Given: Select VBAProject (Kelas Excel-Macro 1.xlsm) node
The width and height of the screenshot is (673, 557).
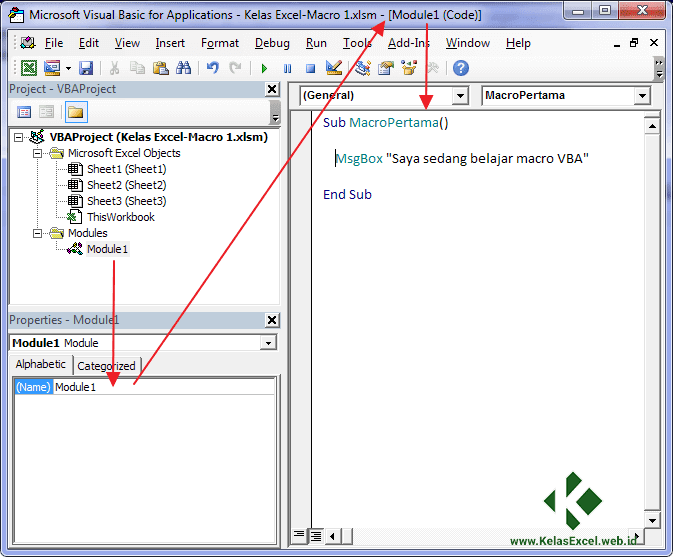Looking at the screenshot, I should point(158,137).
